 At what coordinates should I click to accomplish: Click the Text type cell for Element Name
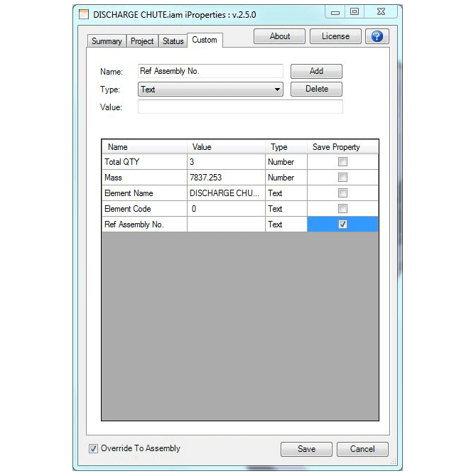(286, 193)
